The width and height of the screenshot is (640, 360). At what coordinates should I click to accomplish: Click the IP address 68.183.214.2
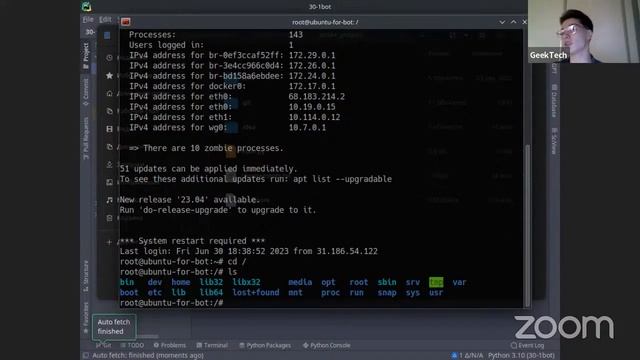tap(317, 97)
